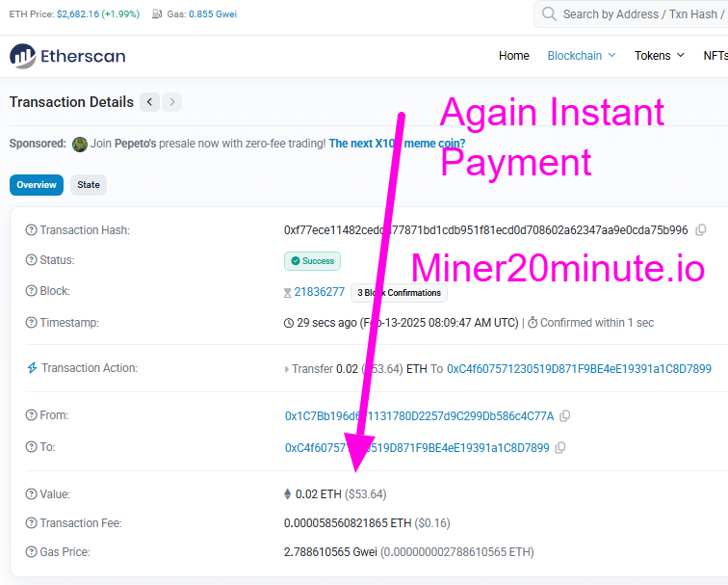Click the ETH price $2,682.16
The width and height of the screenshot is (728, 585).
tap(78, 13)
